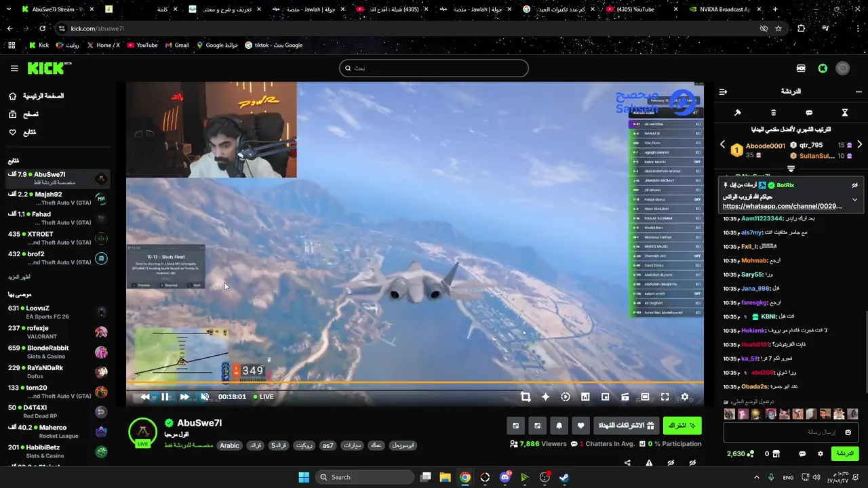Viewport: 868px width, 488px height.
Task: Bookmark page with star icon
Action: [x=778, y=28]
